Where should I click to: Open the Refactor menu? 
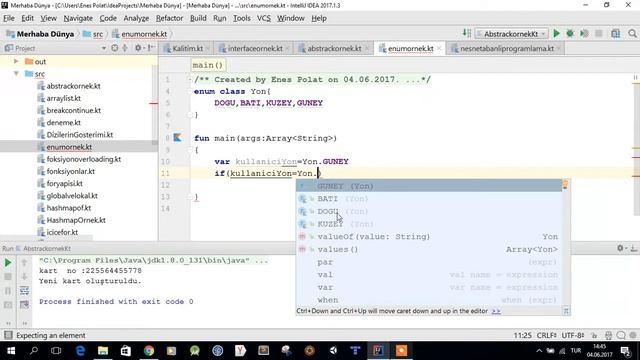(x=169, y=18)
